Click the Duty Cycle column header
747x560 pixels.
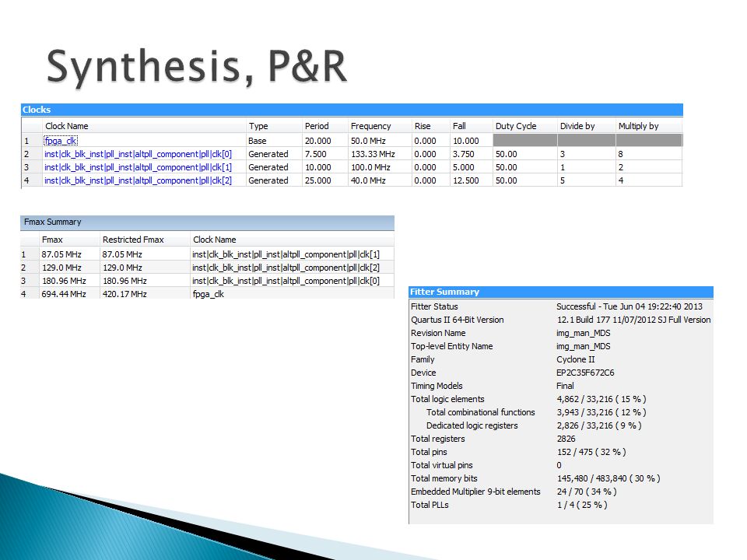pos(516,126)
